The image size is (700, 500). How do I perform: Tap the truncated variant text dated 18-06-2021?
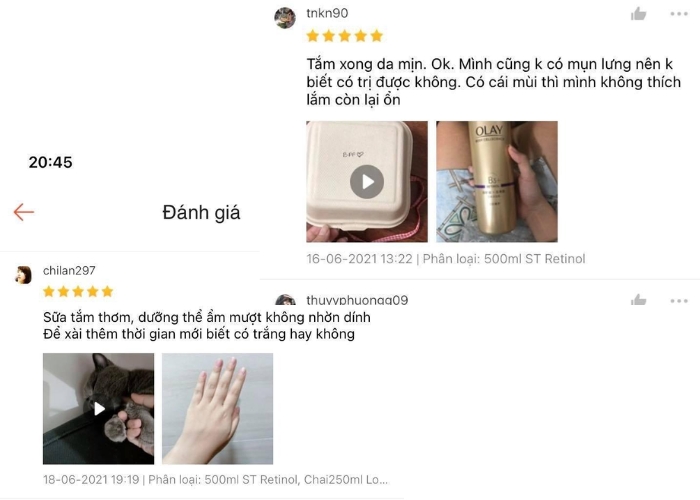tap(268, 480)
